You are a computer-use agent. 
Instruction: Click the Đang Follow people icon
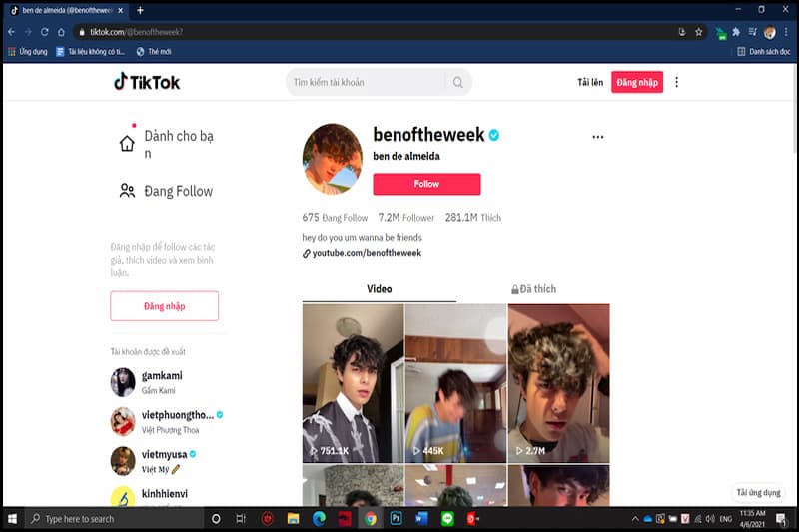[x=127, y=191]
